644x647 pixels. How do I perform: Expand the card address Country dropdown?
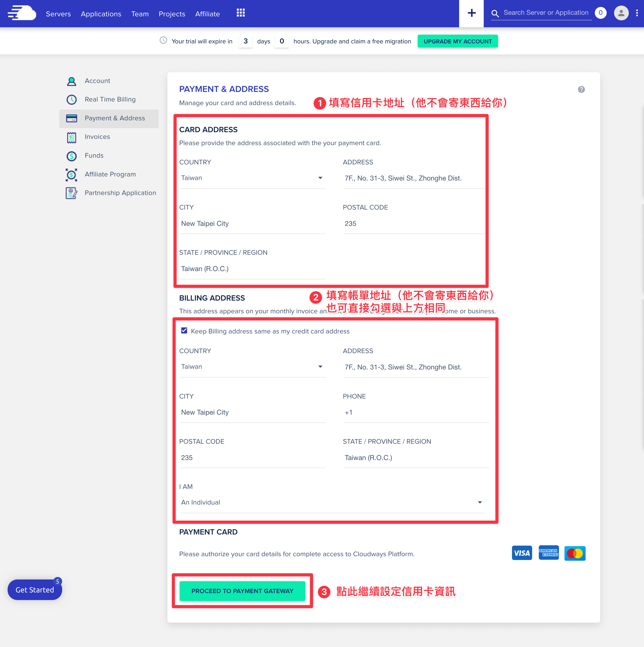click(x=252, y=178)
